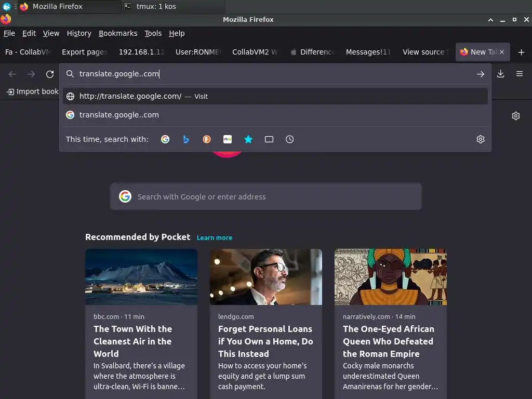Click the Go arrow in the address bar
The width and height of the screenshot is (532, 399).
480,74
